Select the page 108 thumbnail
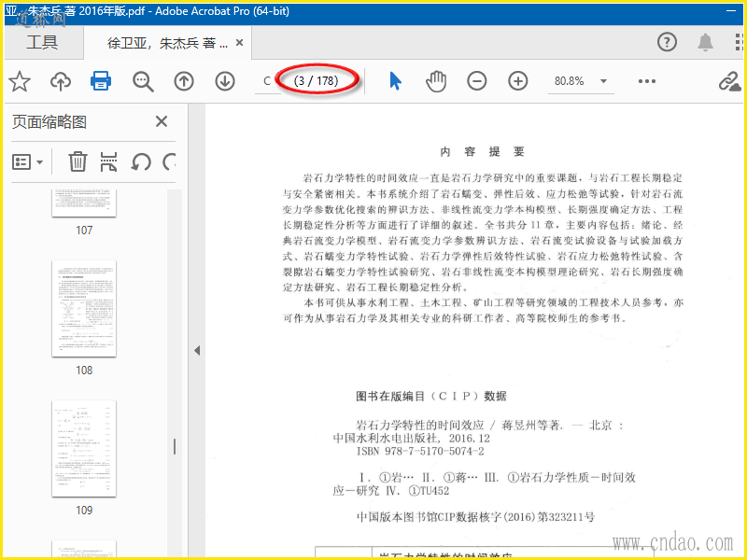The height and width of the screenshot is (560, 747). coord(84,309)
